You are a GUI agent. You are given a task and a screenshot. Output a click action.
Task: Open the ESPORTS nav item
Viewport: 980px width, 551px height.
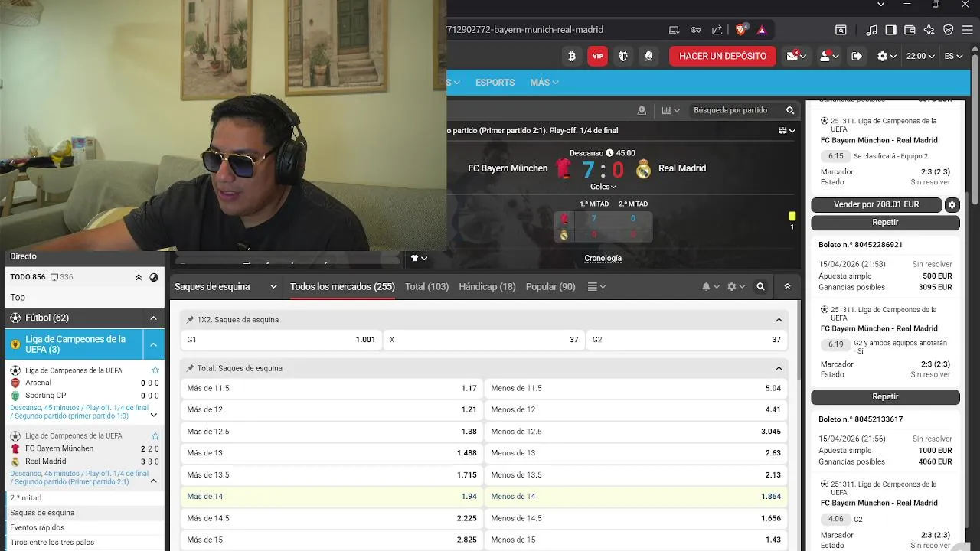[x=495, y=83]
